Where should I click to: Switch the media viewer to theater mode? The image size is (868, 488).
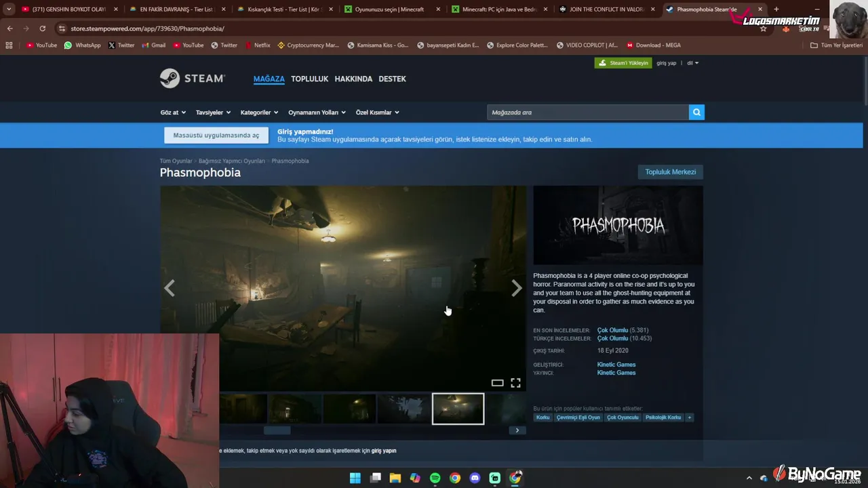click(497, 383)
